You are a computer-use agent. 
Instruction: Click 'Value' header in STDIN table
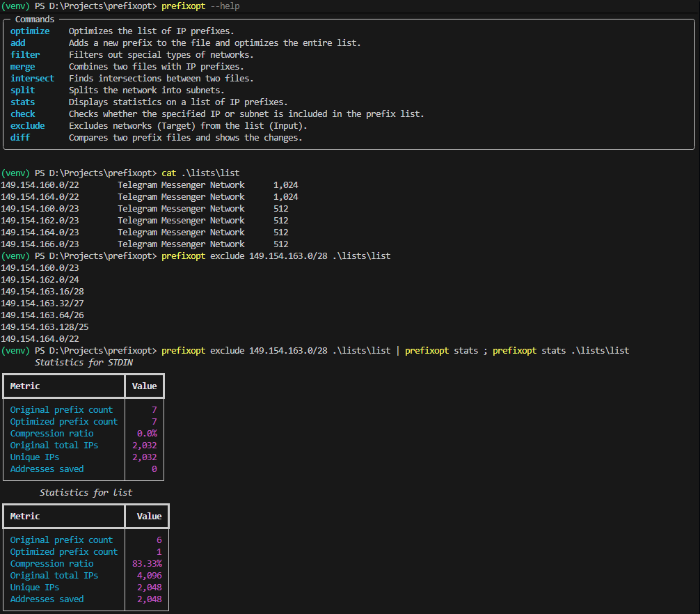tap(144, 386)
